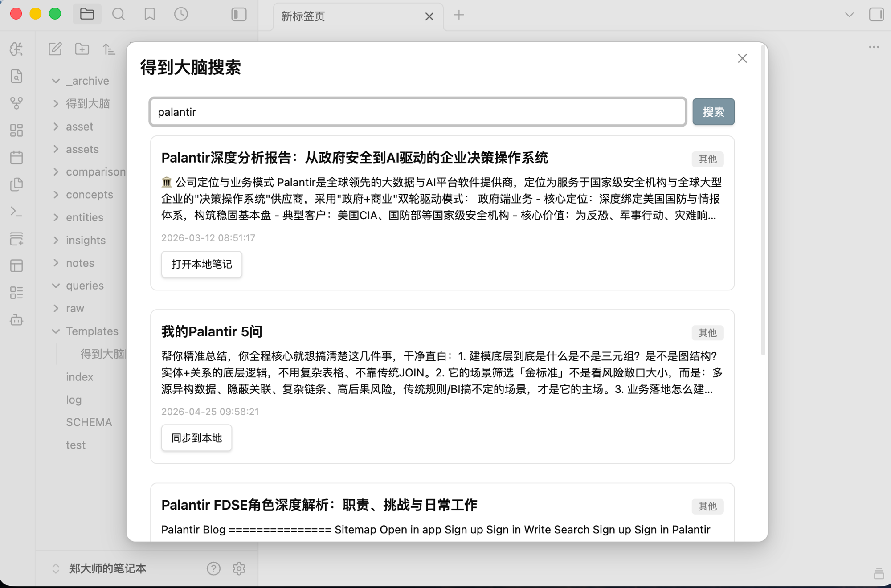Click the Palantir深度分析报告 result title
This screenshot has height=588, width=891.
(355, 158)
